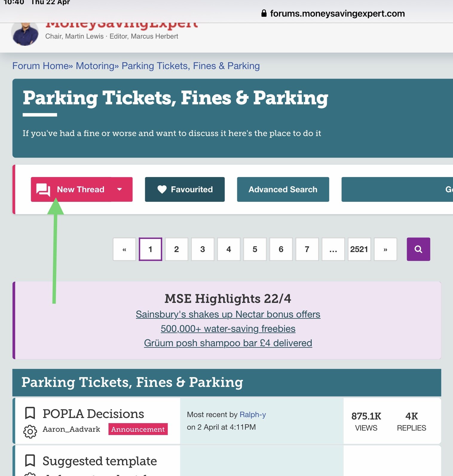Toggle the Favourited heart button

[x=185, y=189]
